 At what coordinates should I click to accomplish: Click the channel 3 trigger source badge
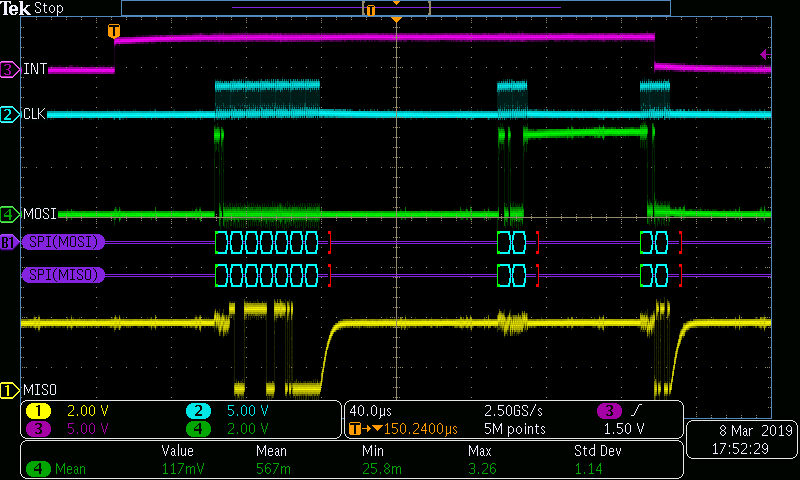coord(610,411)
